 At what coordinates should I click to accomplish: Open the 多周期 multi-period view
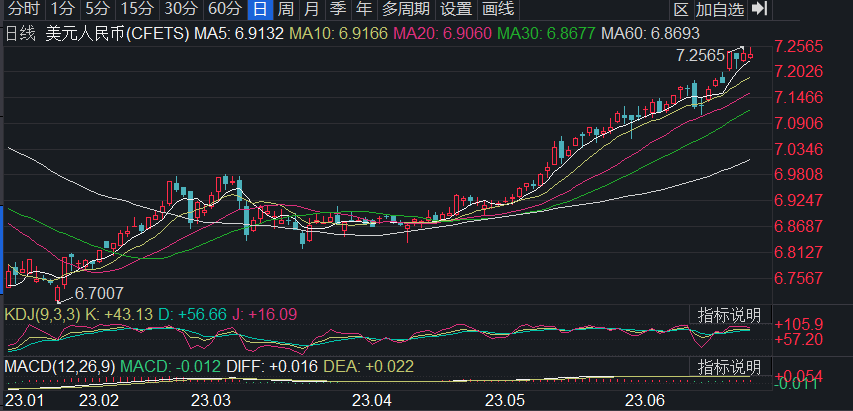pos(406,11)
